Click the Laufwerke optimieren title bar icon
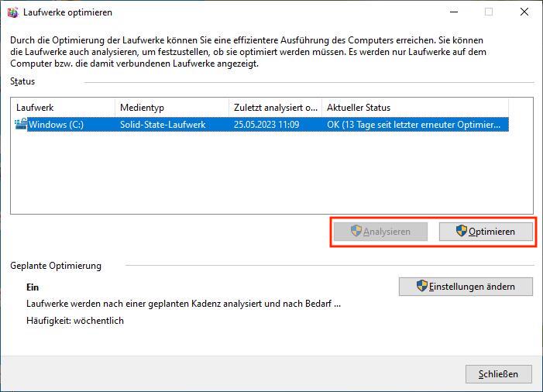This screenshot has width=543, height=392. pos(12,12)
